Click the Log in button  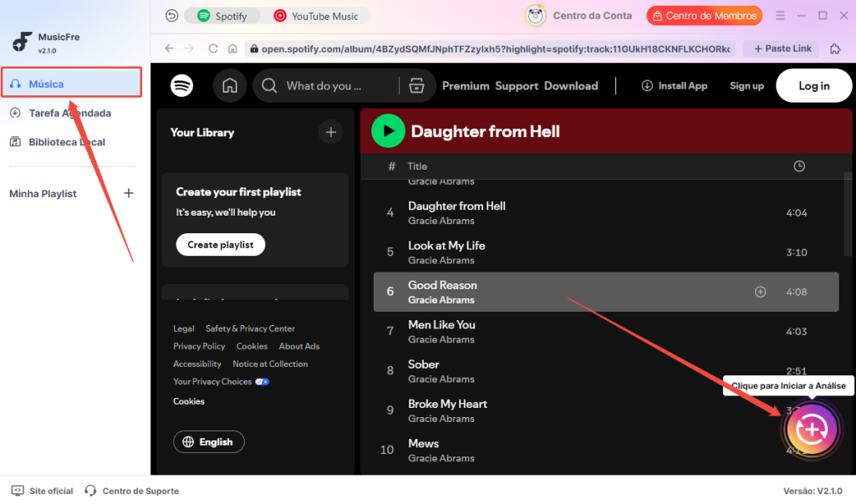814,86
